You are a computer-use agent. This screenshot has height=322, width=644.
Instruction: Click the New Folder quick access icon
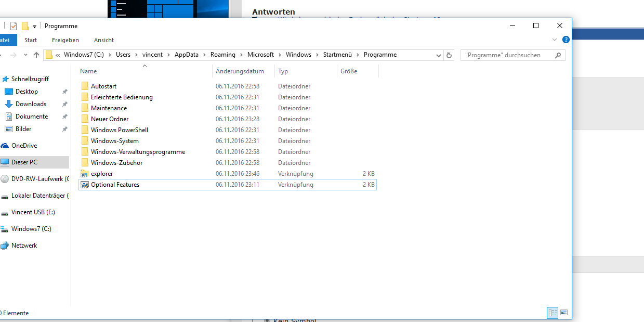click(25, 26)
